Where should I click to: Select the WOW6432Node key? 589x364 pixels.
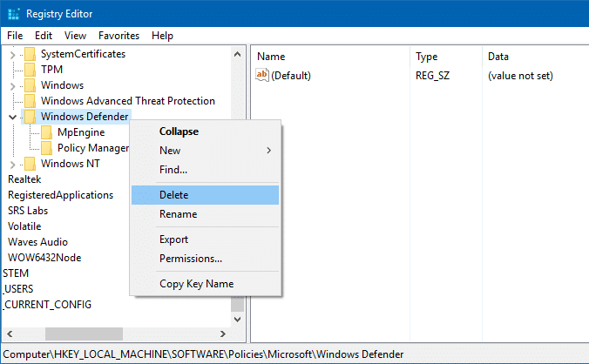pyautogui.click(x=44, y=258)
